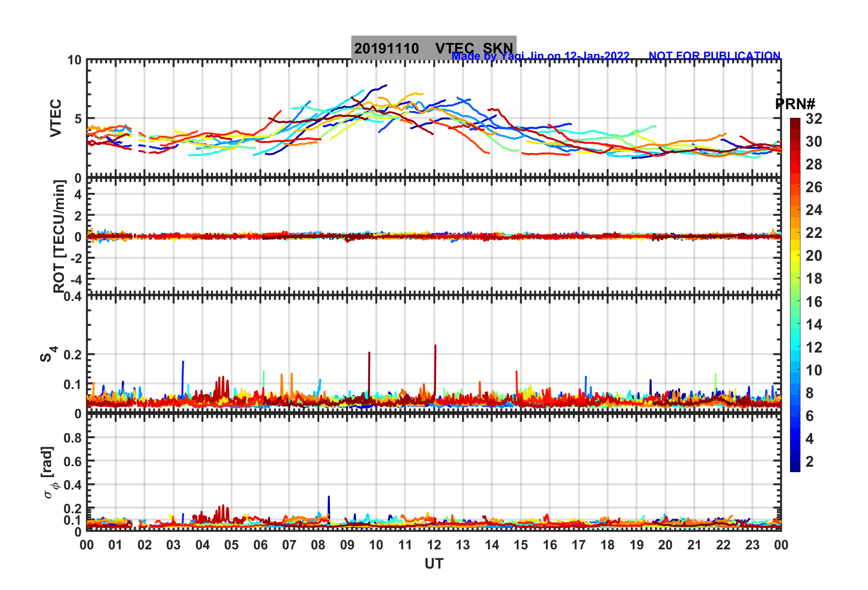Click colorbar tick label 32

[x=814, y=119]
